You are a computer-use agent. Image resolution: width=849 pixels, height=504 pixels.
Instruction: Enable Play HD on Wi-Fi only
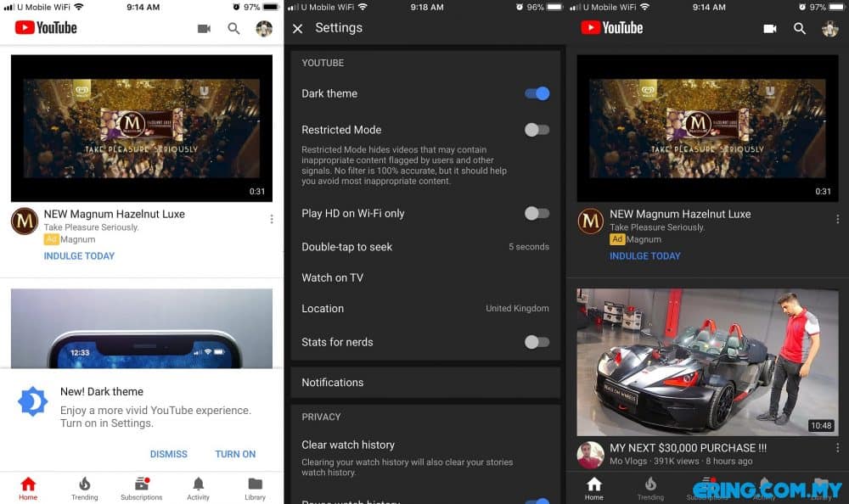(537, 213)
